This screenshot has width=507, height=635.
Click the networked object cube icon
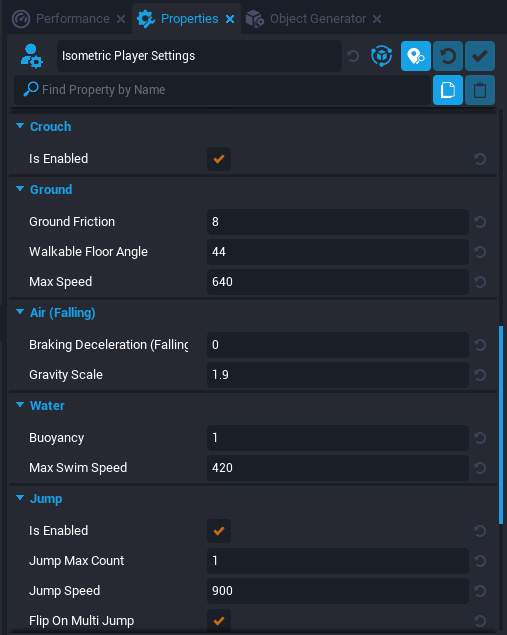(381, 56)
